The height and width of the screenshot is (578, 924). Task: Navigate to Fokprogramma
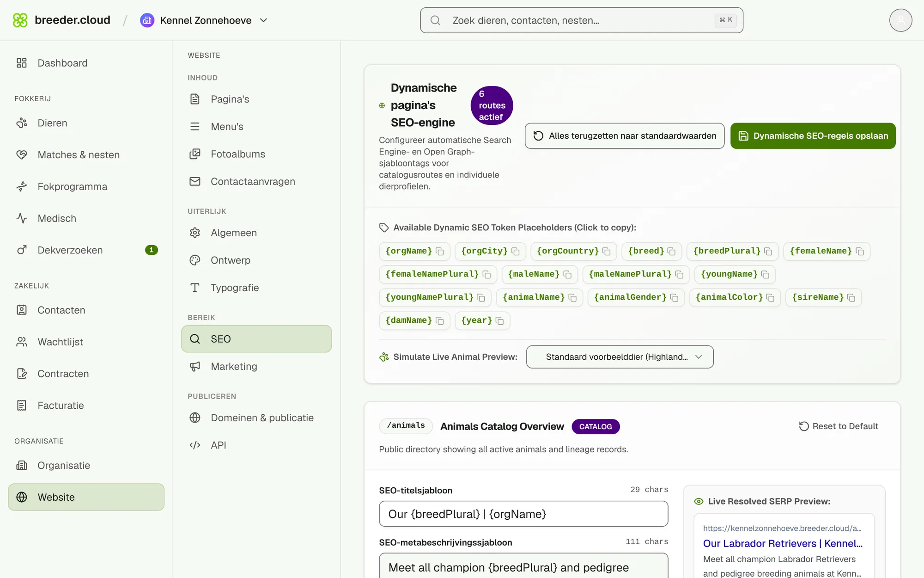[x=86, y=187]
